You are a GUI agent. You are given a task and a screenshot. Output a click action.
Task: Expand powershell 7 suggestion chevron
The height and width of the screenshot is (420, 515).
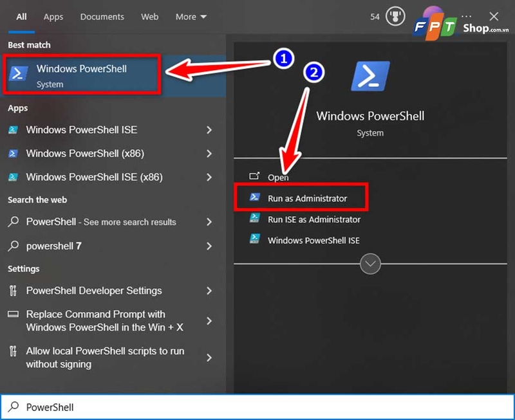point(209,246)
